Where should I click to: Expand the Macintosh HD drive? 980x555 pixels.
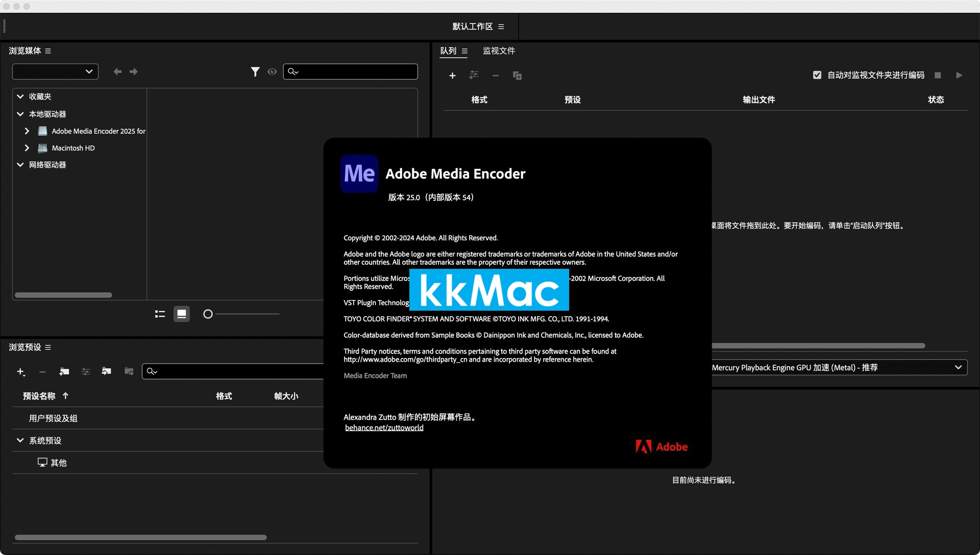(27, 148)
